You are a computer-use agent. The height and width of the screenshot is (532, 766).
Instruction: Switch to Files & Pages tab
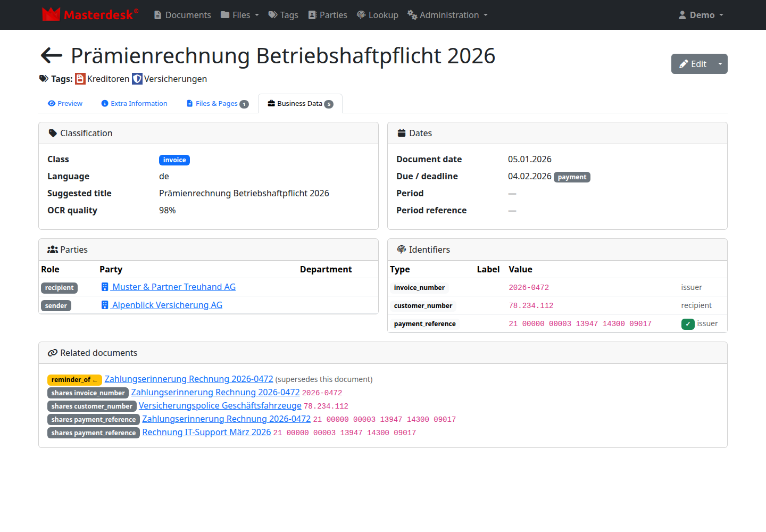(x=218, y=103)
